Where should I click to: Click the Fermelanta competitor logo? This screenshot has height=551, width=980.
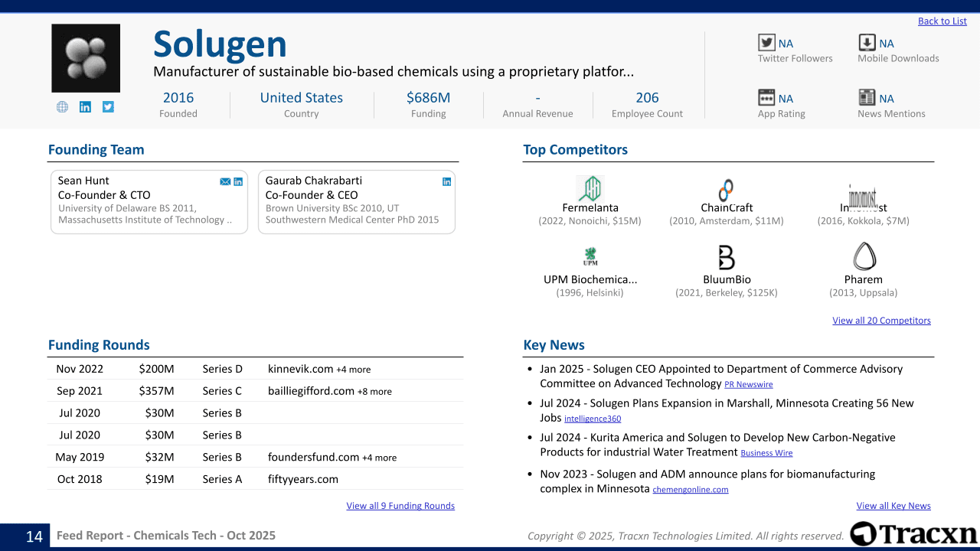pyautogui.click(x=590, y=188)
